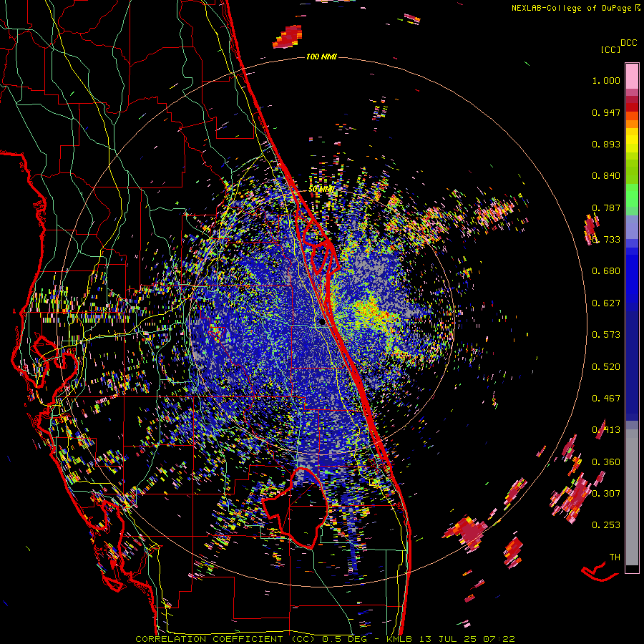Viewport: 644px width, 644px height.
Task: Click the 0.893 legend value
Action: 606,144
